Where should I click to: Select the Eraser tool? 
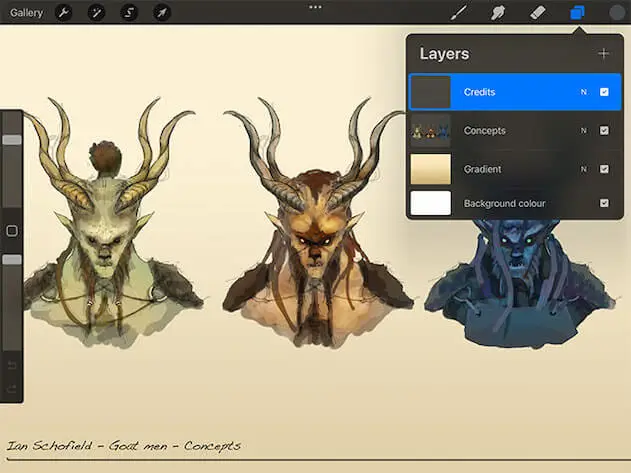tap(536, 13)
